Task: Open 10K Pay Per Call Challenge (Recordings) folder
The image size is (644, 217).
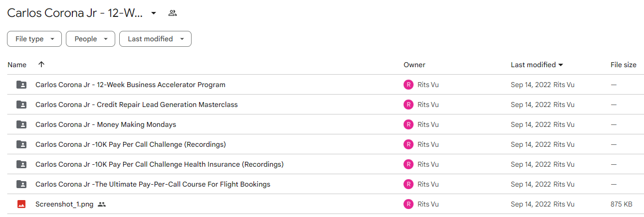Action: 131,144
